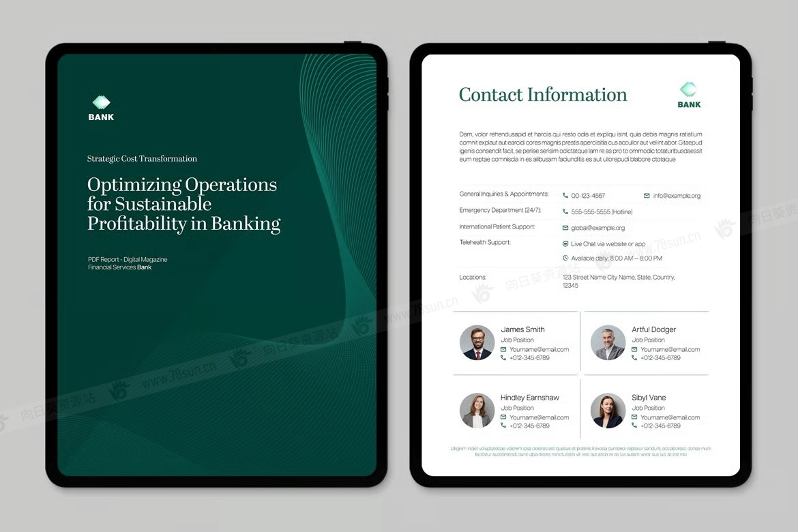Click the Optimizing Operations cover title
The width and height of the screenshot is (798, 532).
[x=183, y=204]
